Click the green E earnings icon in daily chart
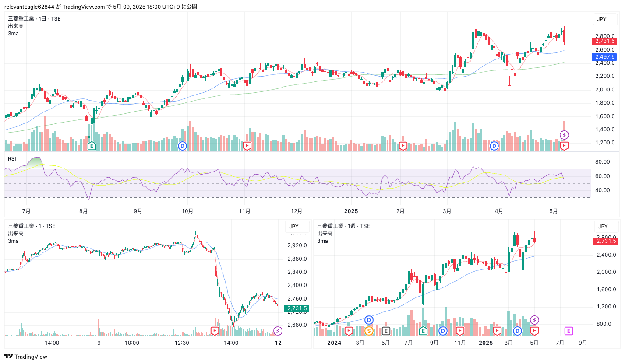This screenshot has height=364, width=625. 92,146
